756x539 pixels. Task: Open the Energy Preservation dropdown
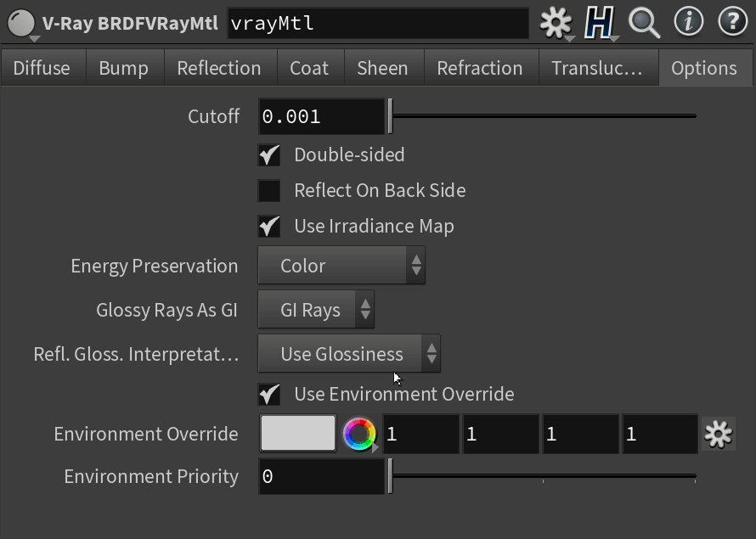(341, 266)
